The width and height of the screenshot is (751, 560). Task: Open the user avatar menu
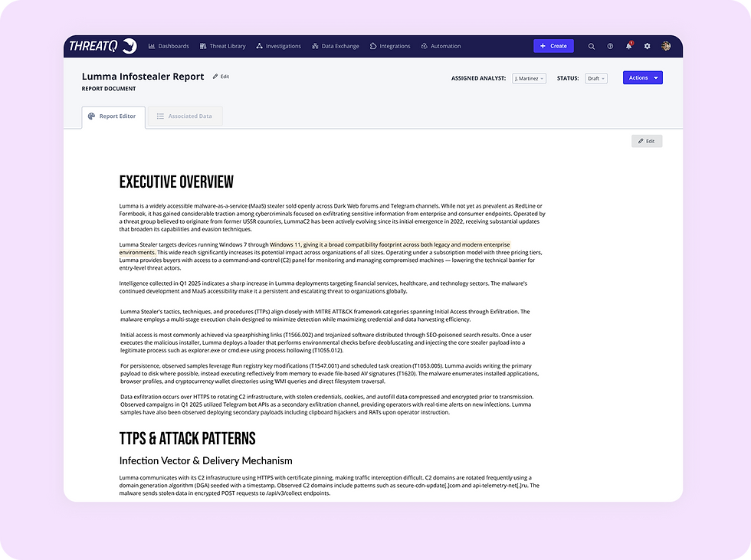click(x=666, y=46)
